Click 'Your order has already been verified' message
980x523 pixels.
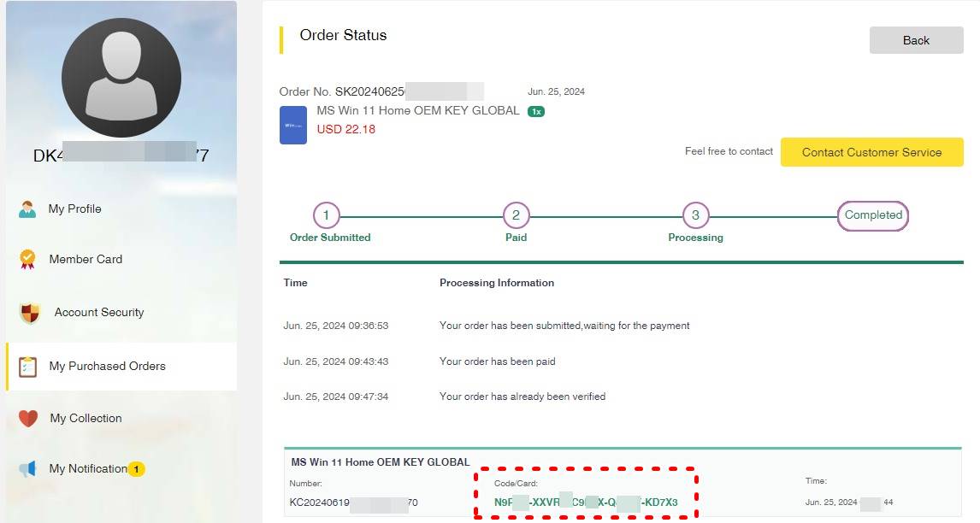[x=522, y=397]
